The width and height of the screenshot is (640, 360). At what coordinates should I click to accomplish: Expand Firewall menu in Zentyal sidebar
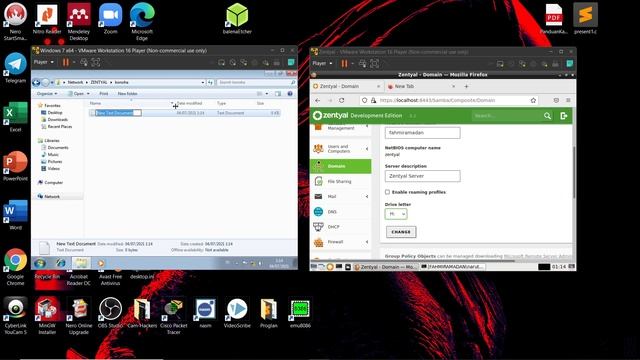coord(341,242)
